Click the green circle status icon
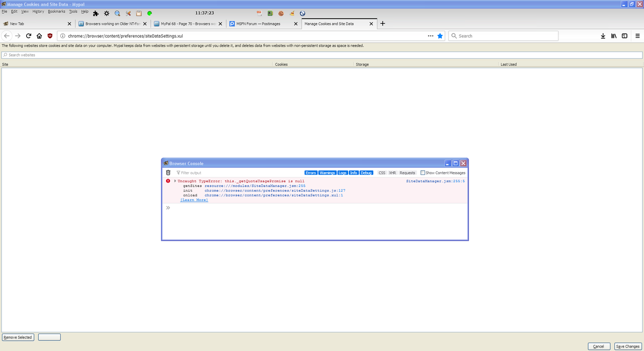The image size is (644, 351). [x=149, y=13]
